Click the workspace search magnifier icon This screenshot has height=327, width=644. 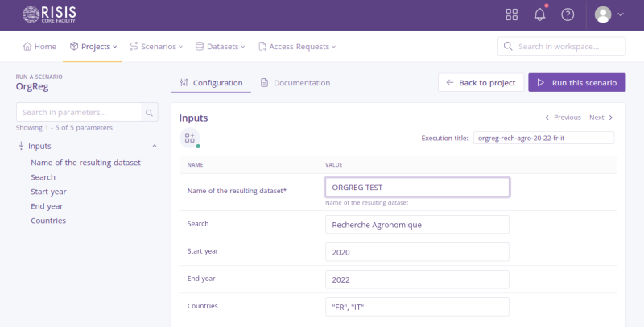[x=508, y=47]
